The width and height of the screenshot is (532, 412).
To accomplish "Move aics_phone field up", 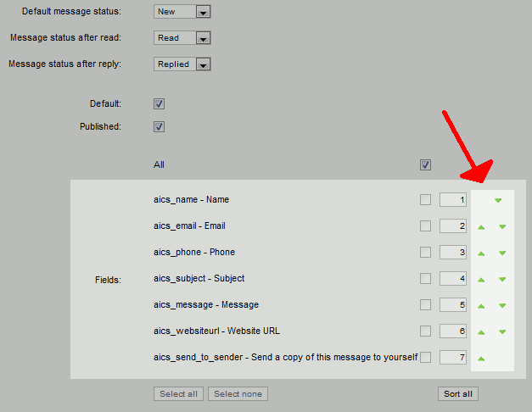I will pos(481,253).
